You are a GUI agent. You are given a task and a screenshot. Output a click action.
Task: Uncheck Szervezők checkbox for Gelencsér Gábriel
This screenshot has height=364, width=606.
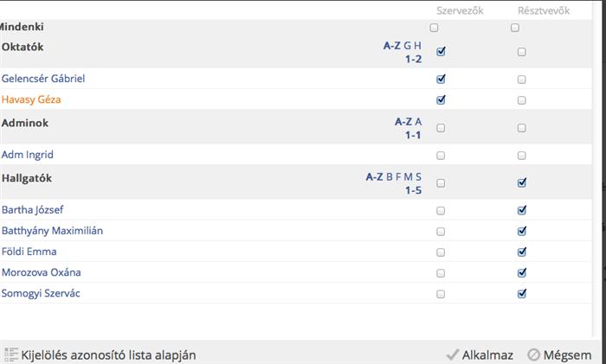(x=441, y=79)
